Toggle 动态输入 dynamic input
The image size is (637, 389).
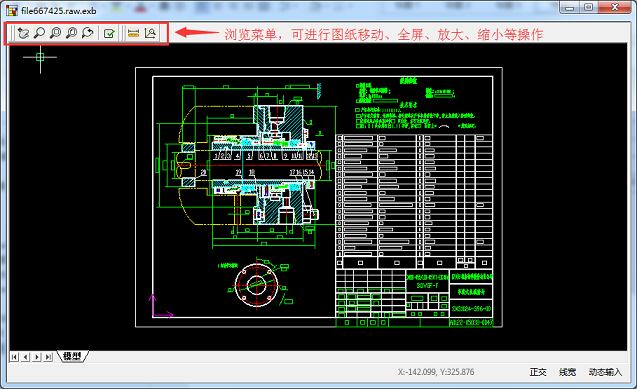pos(605,372)
